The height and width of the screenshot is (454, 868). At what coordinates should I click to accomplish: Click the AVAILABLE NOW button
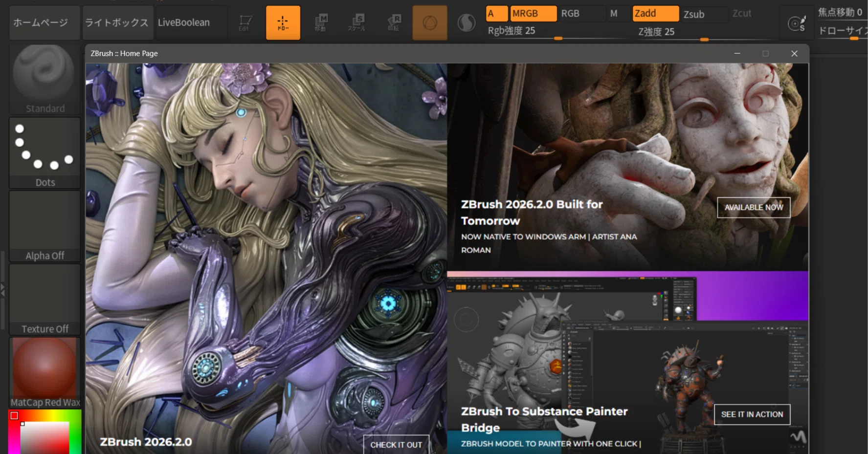(754, 207)
